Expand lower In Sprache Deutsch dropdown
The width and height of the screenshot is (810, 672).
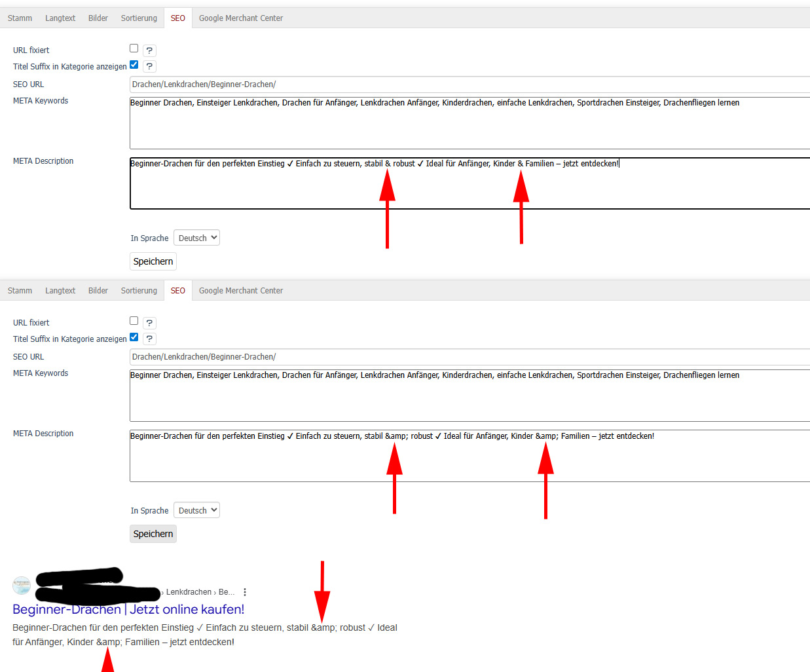click(196, 510)
